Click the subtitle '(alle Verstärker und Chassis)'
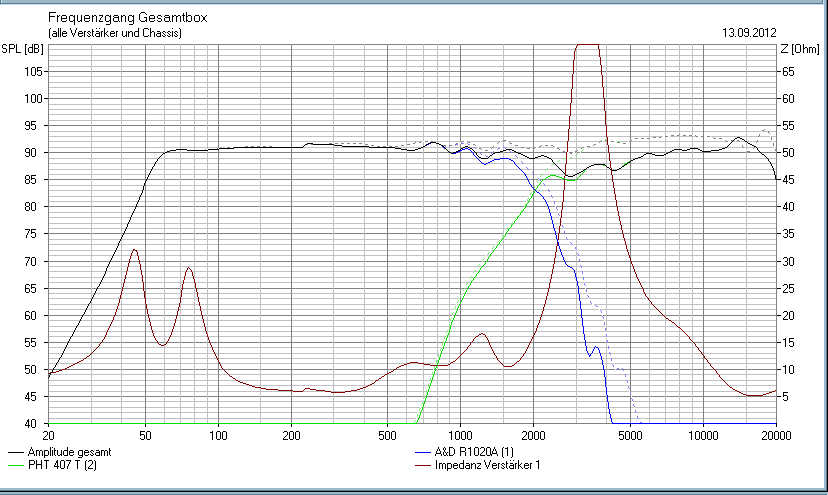 point(115,33)
